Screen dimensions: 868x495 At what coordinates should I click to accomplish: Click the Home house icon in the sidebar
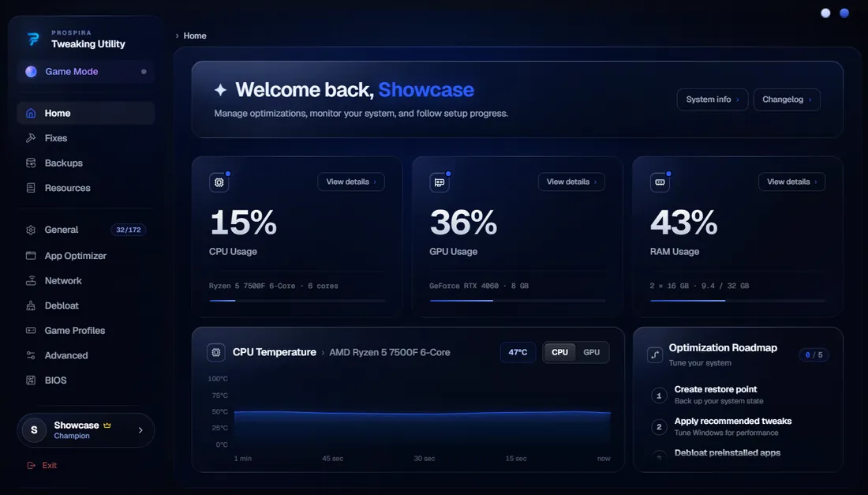coord(31,113)
